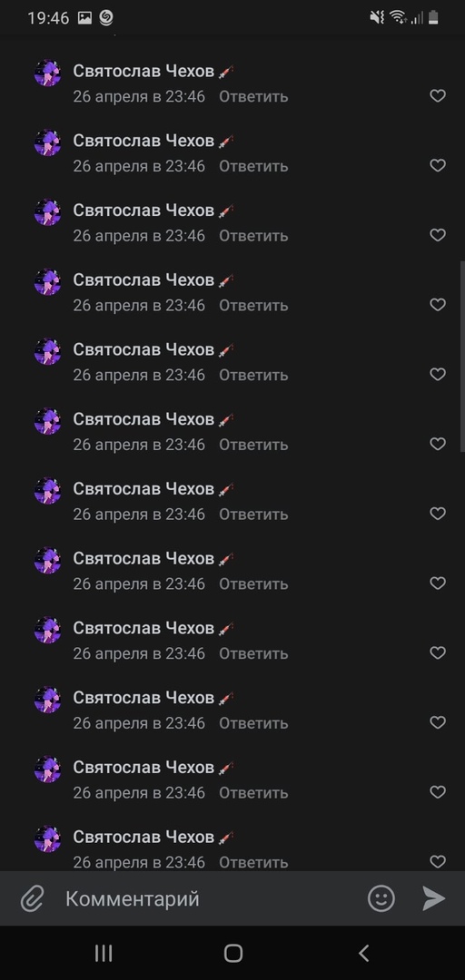Tap the Android back navigation arrow
This screenshot has height=980, width=465.
pyautogui.click(x=363, y=953)
